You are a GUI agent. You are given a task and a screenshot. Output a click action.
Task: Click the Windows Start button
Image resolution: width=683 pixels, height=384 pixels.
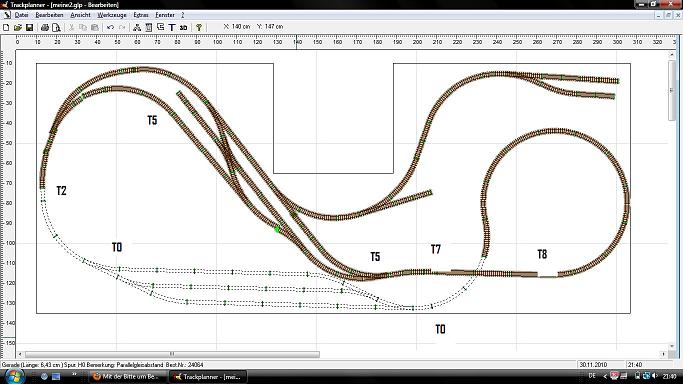[x=14, y=376]
